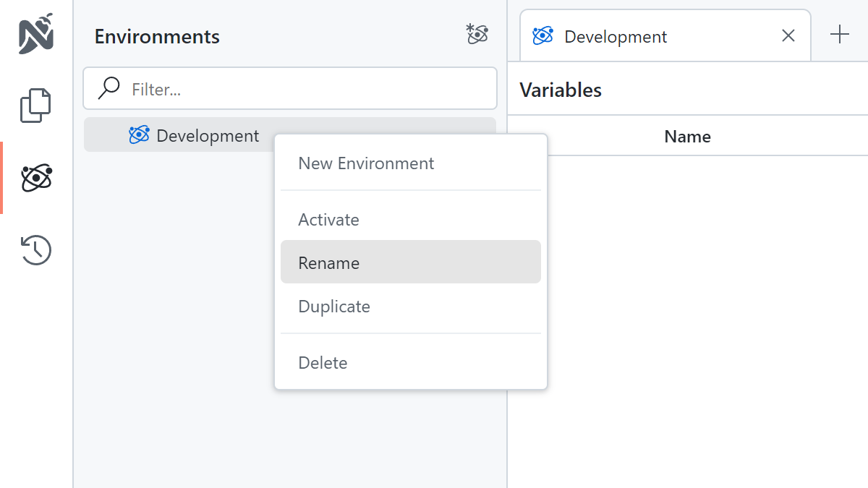Image resolution: width=868 pixels, height=488 pixels.
Task: Click the atom icon on the Development tab
Action: [542, 35]
